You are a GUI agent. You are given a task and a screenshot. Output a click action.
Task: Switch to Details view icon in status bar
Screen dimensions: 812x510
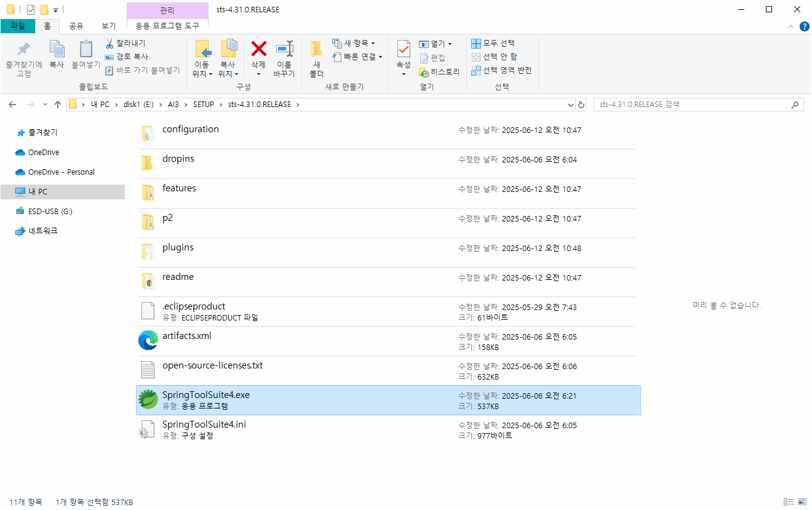click(x=788, y=502)
